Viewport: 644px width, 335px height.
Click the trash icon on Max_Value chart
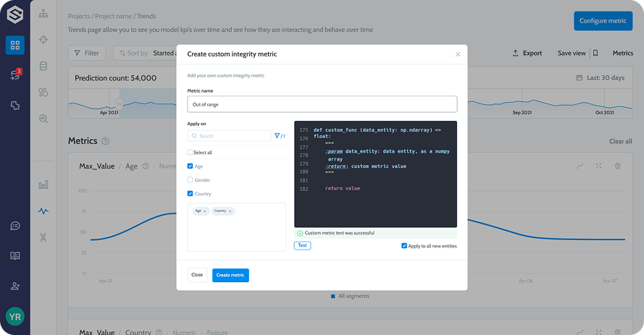617,166
